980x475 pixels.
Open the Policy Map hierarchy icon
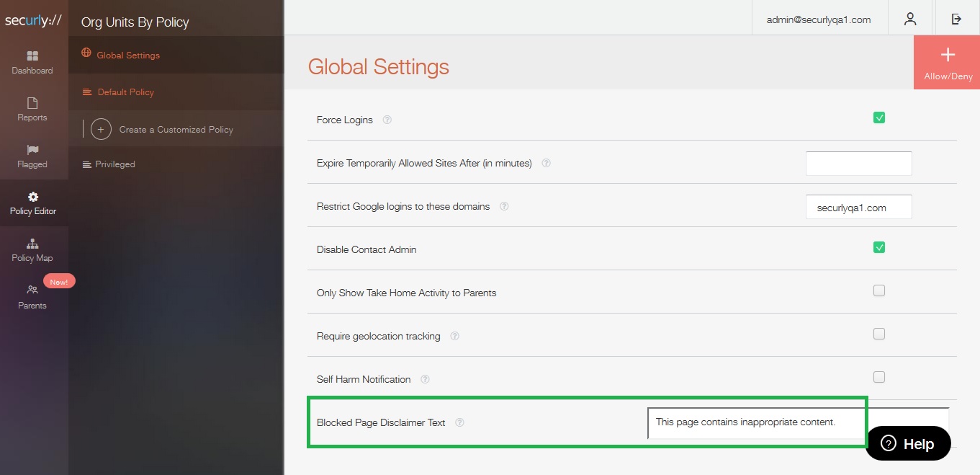pos(32,244)
